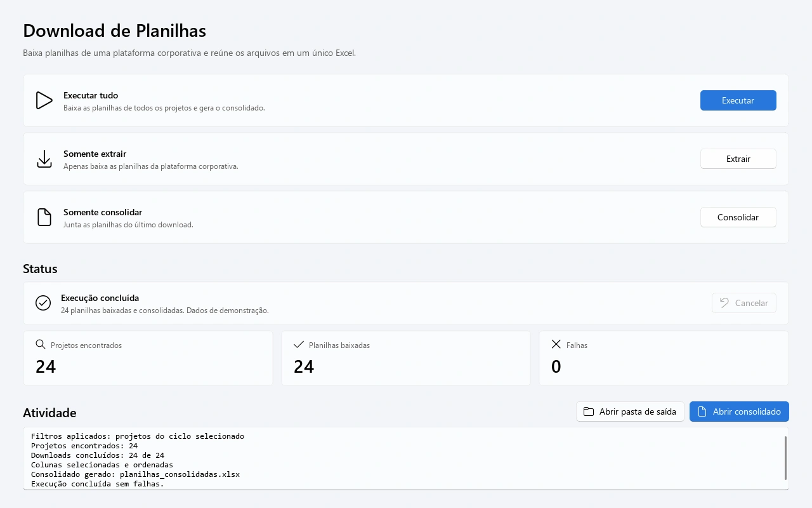812x508 pixels.
Task: Click the Somente consolidar card title
Action: click(x=103, y=212)
